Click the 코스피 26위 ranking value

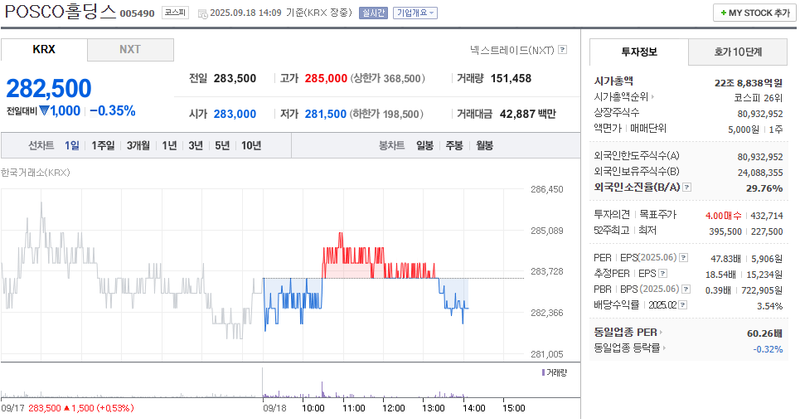(x=758, y=98)
